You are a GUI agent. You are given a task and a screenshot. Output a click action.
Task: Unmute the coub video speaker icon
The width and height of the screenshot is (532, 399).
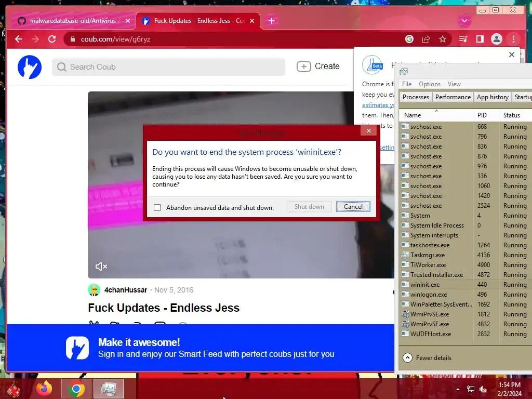[x=101, y=267]
